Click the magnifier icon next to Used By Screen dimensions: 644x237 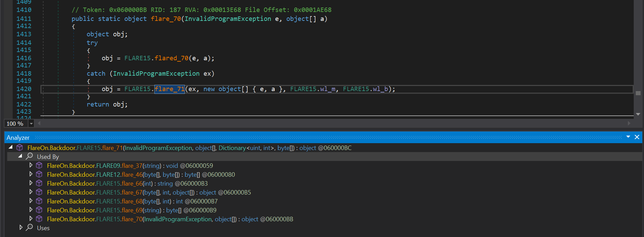tap(29, 156)
